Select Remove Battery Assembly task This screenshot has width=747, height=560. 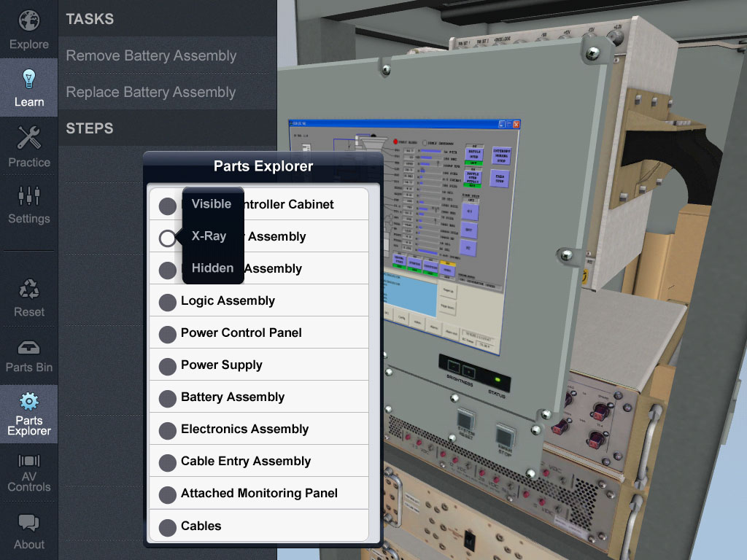(151, 56)
